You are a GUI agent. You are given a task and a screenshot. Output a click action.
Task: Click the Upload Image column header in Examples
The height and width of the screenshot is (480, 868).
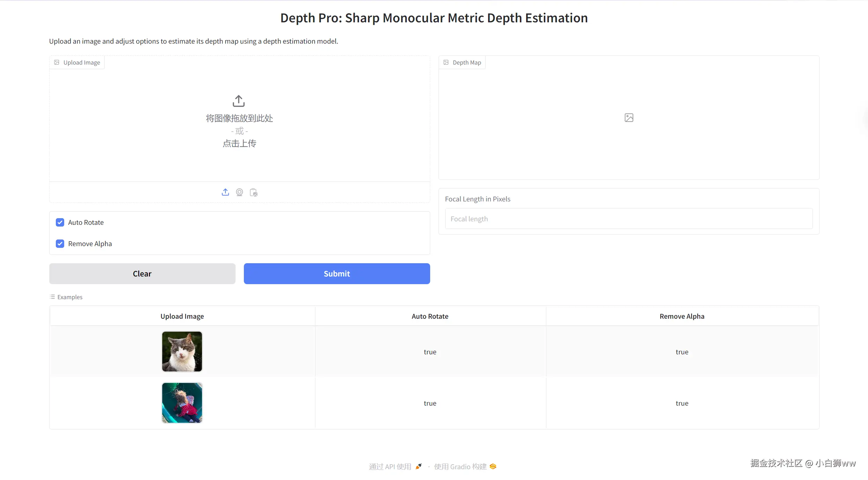click(x=182, y=316)
